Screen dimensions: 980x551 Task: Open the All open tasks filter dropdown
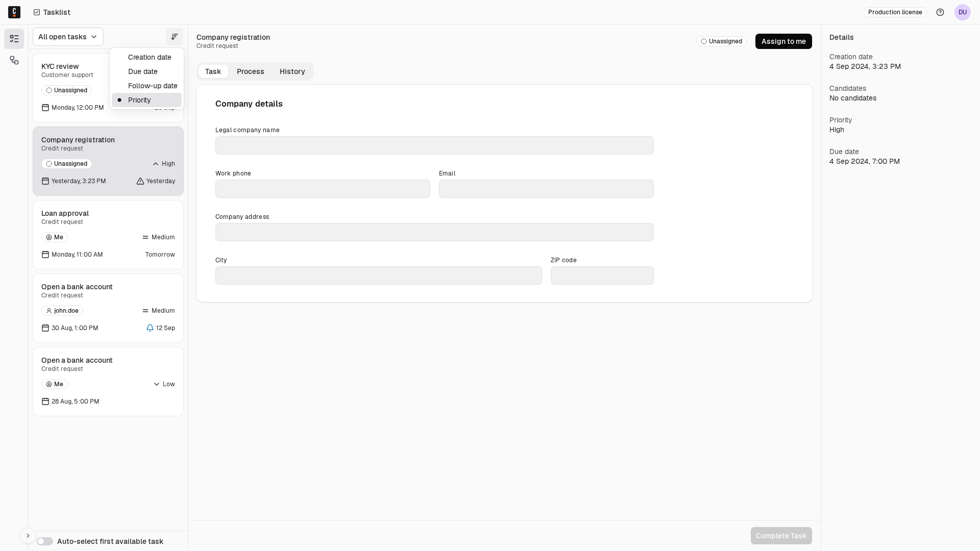[x=68, y=37]
